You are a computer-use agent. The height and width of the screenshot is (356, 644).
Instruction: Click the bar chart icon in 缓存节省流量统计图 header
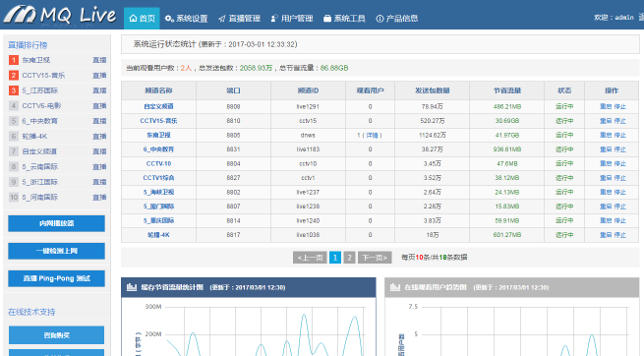pos(132,287)
